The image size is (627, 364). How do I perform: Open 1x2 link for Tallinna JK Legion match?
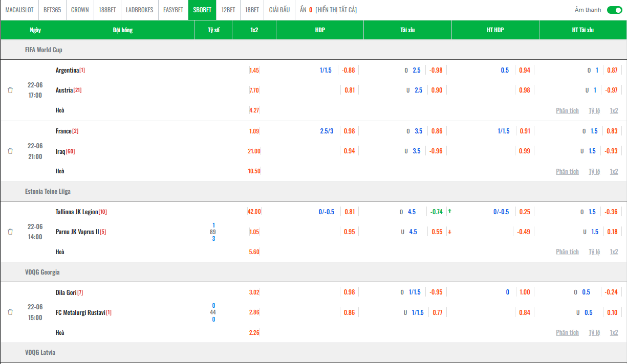tap(614, 252)
